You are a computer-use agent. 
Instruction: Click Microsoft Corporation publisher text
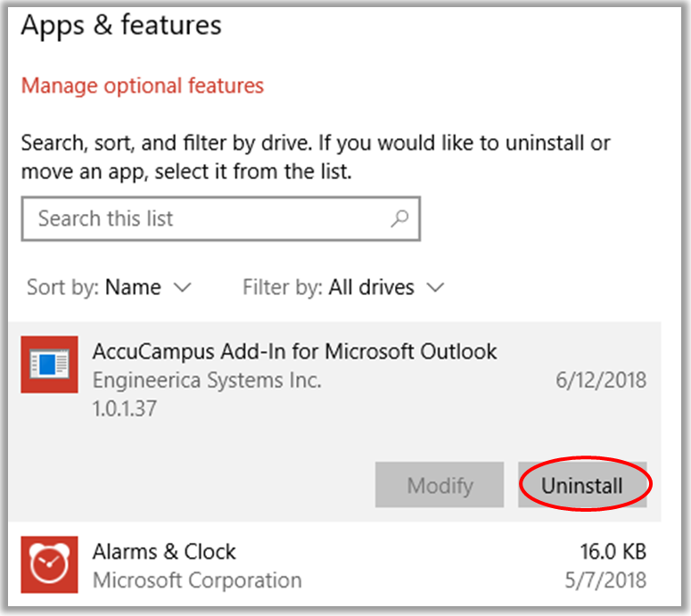point(197,580)
